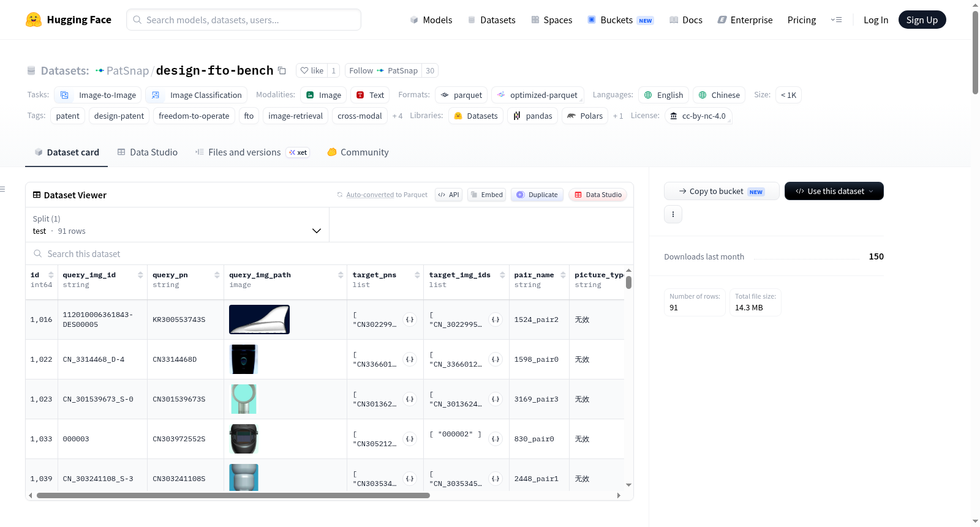Open Buckets in top navigation
Screen dimensions: 980x527
620,20
